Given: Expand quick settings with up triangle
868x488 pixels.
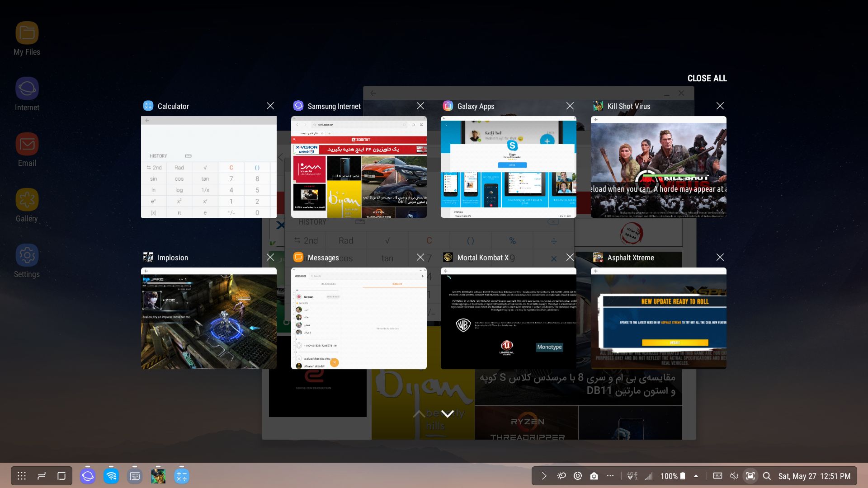Looking at the screenshot, I should click(696, 476).
